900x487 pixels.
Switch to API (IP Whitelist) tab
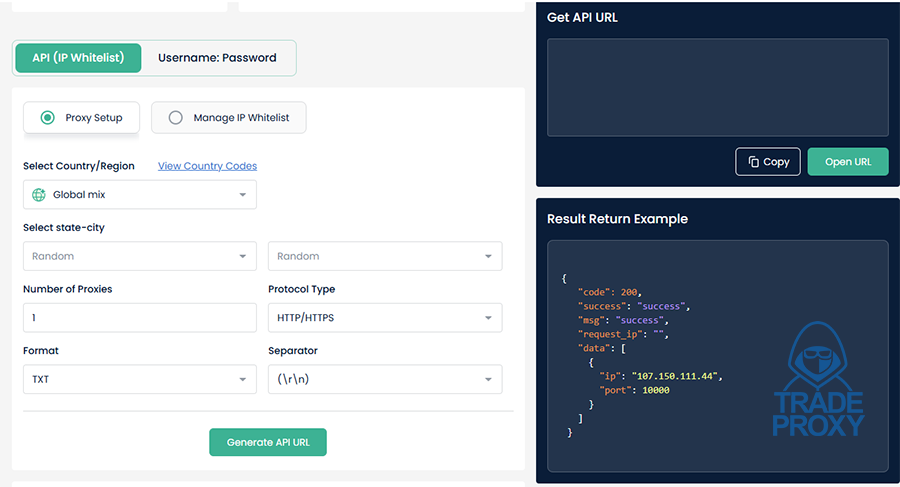[78, 58]
